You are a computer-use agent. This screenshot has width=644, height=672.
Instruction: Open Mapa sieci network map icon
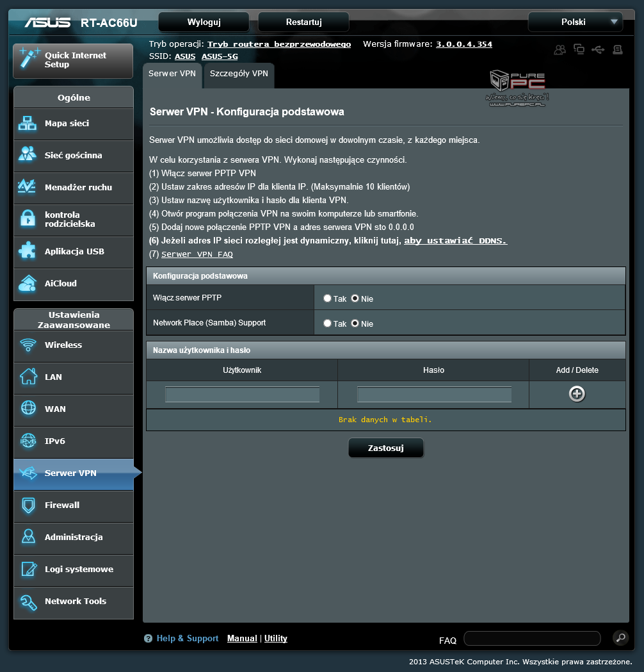point(28,124)
